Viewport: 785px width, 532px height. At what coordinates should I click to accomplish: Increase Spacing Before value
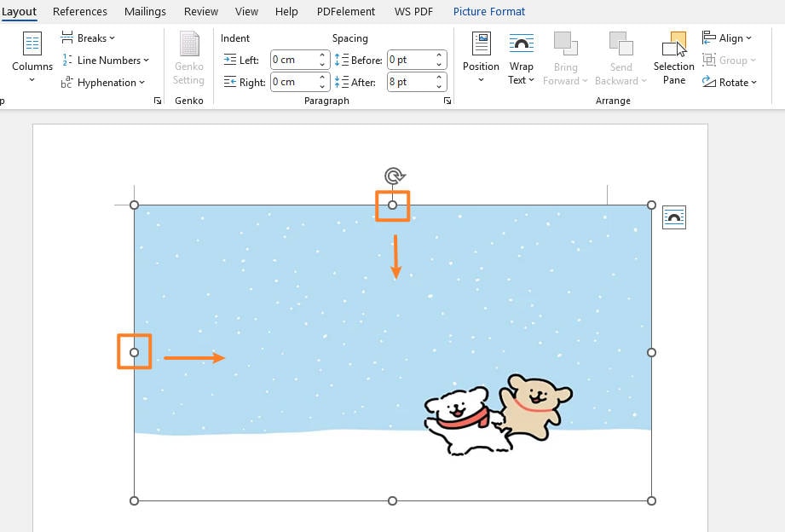click(x=439, y=55)
